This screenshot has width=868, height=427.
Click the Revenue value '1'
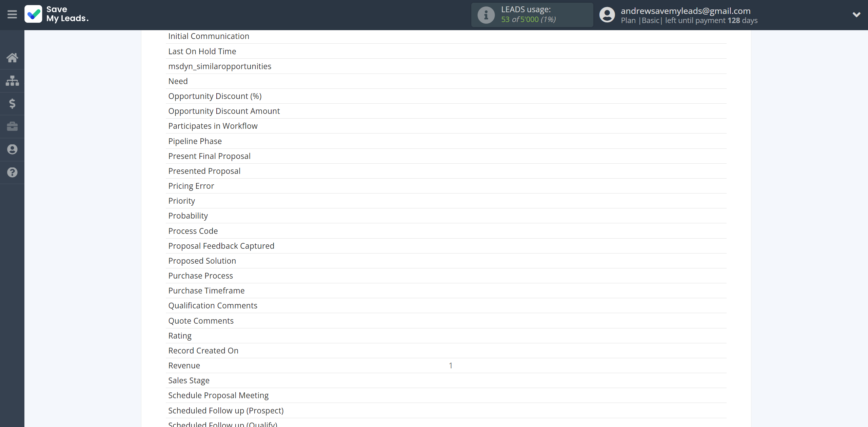(451, 365)
